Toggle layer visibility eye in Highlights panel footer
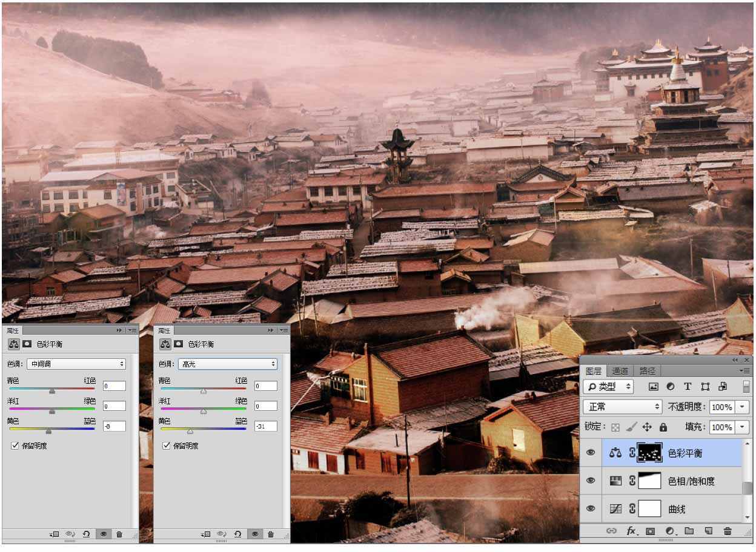Viewport: 756px width, 552px height. [254, 534]
